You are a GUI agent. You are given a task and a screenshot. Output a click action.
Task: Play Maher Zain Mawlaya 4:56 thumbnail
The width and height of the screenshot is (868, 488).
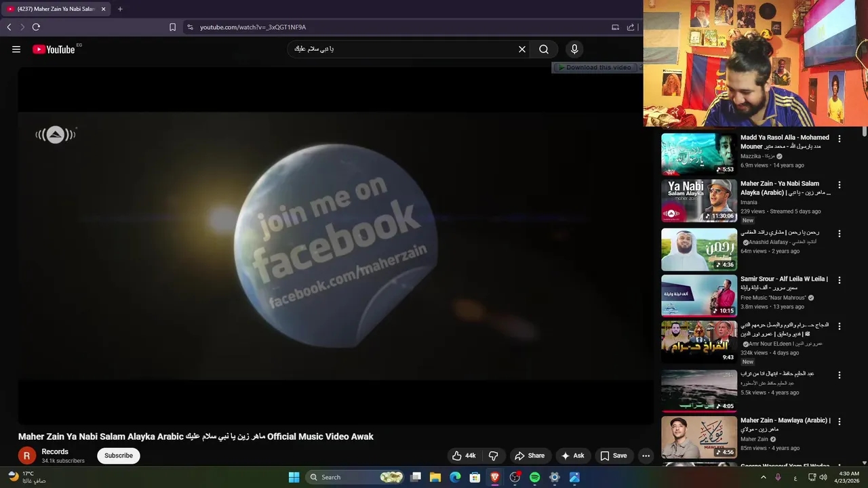(699, 437)
